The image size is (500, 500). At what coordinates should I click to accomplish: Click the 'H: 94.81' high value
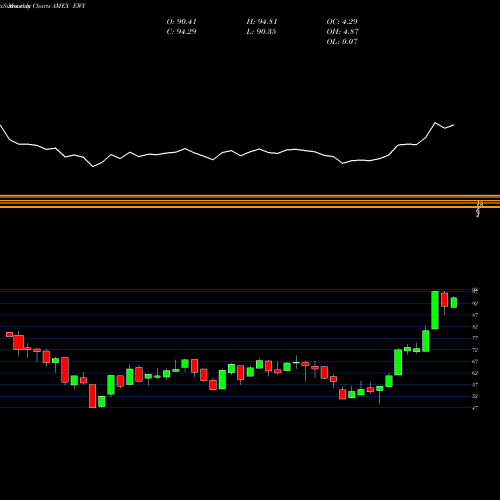click(262, 22)
